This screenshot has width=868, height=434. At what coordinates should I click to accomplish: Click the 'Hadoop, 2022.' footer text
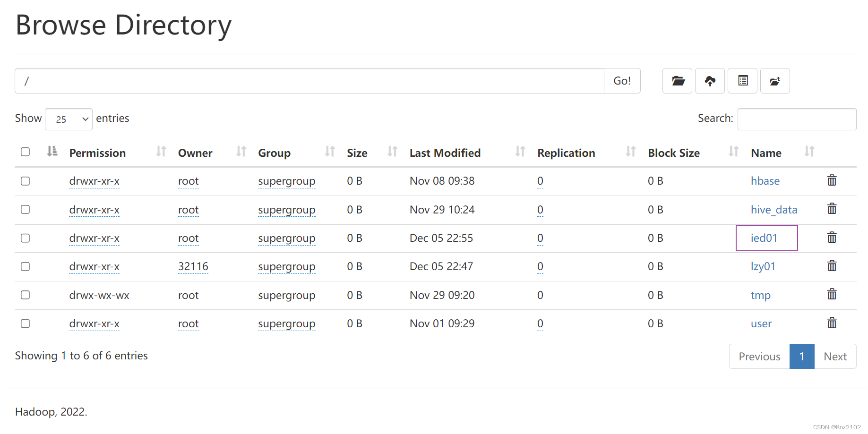[51, 412]
